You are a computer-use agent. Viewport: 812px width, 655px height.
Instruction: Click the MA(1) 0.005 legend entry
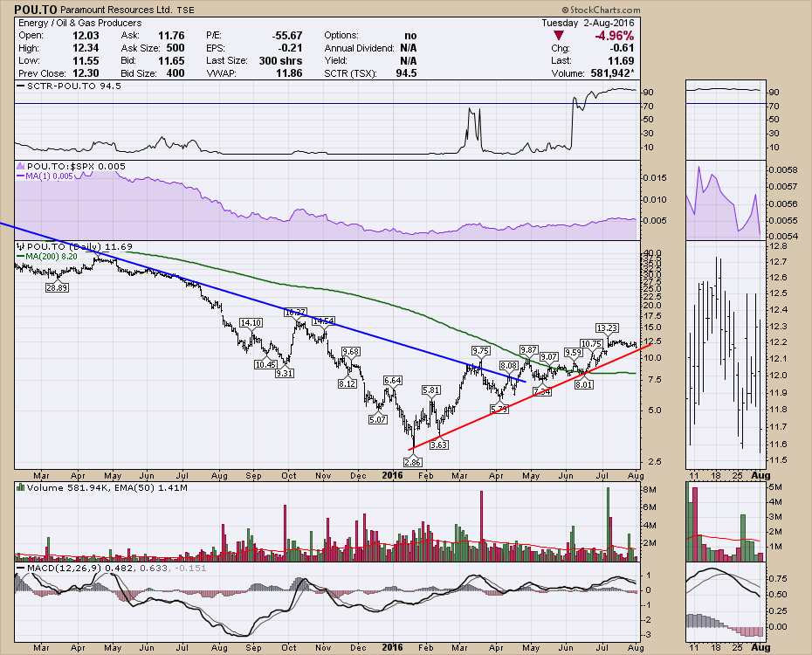[45, 176]
